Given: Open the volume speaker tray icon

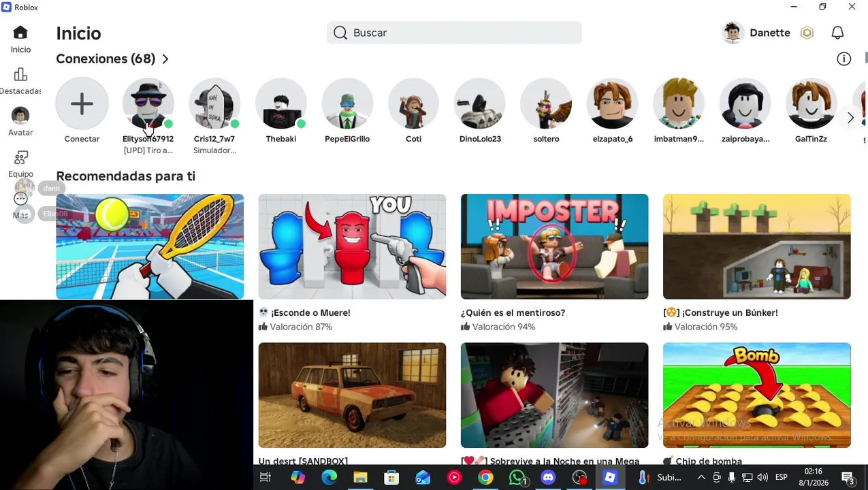Looking at the screenshot, I should coord(762,478).
